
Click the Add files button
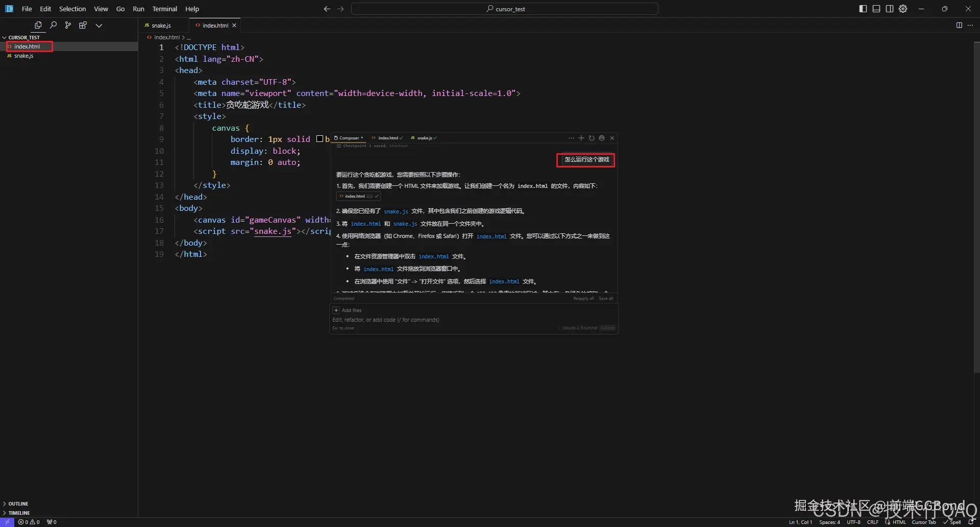click(347, 310)
